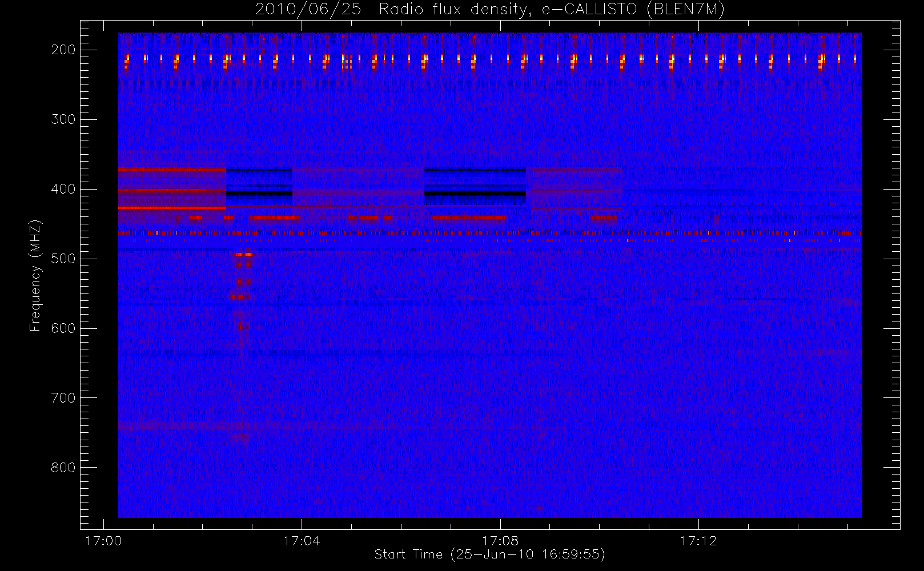Click the 600 frequency tick label

point(63,328)
